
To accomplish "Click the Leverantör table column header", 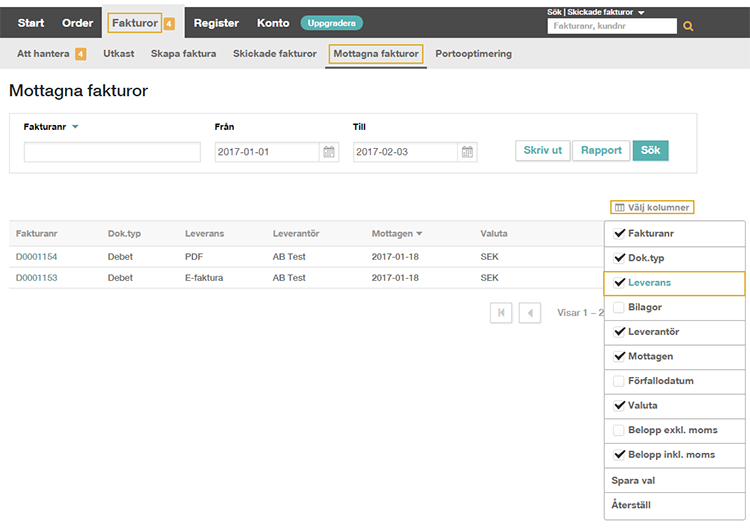I will pos(296,233).
